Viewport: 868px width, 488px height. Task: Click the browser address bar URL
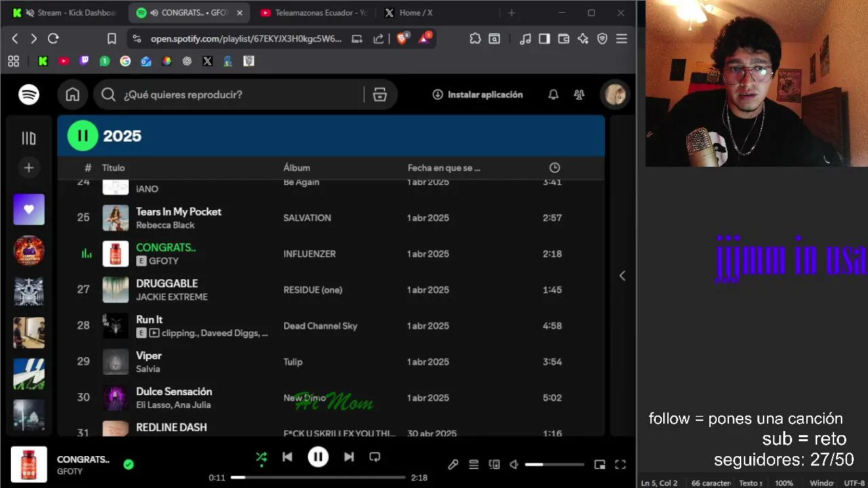pyautogui.click(x=246, y=39)
